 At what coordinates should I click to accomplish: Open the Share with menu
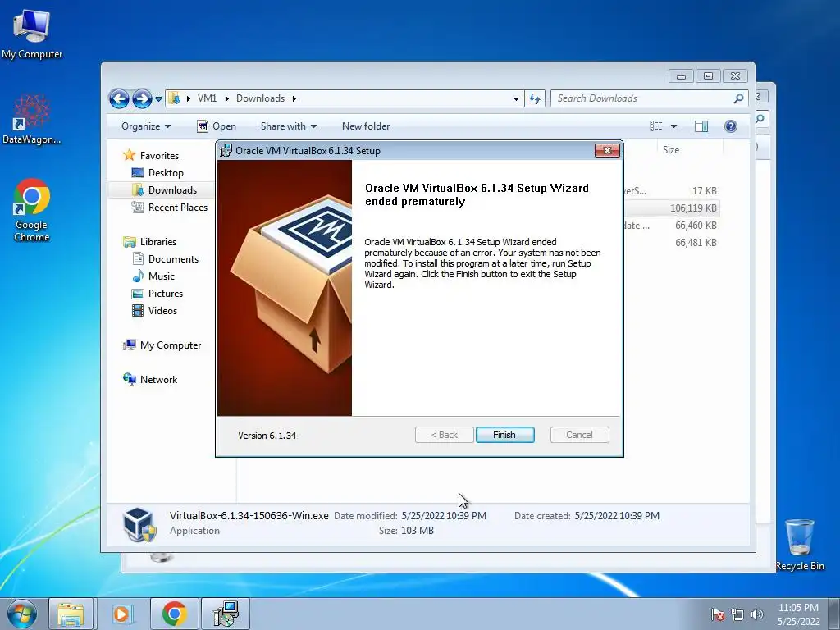pyautogui.click(x=289, y=126)
